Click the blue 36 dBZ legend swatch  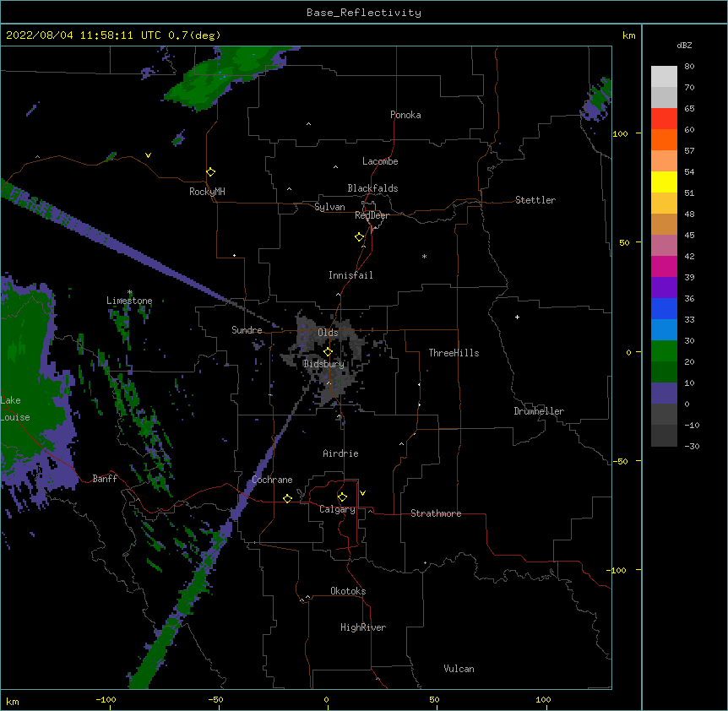click(664, 308)
